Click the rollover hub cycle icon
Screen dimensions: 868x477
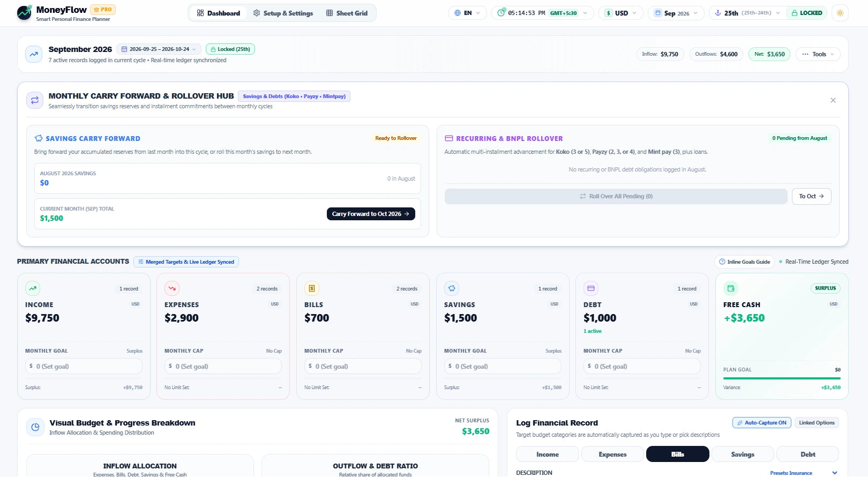click(x=35, y=100)
